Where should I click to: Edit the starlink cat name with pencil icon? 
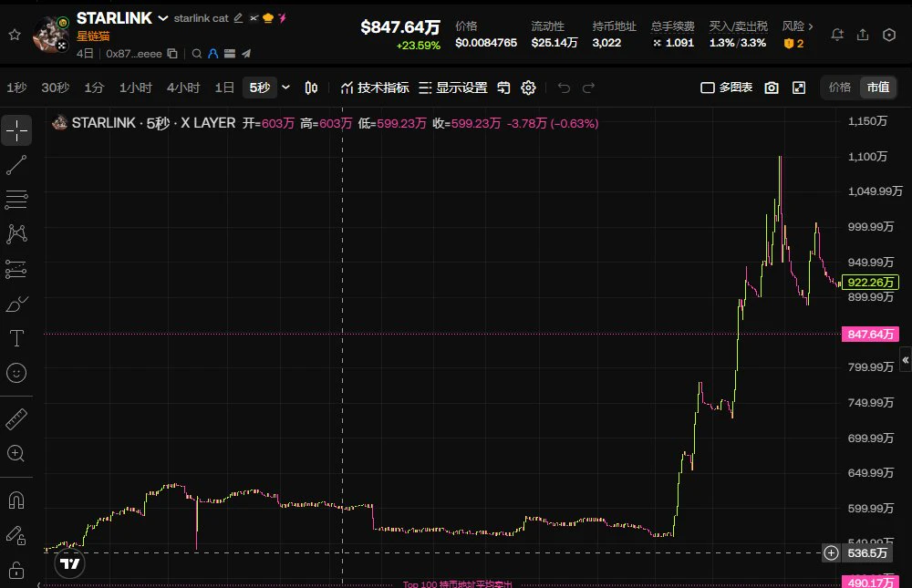pos(238,18)
